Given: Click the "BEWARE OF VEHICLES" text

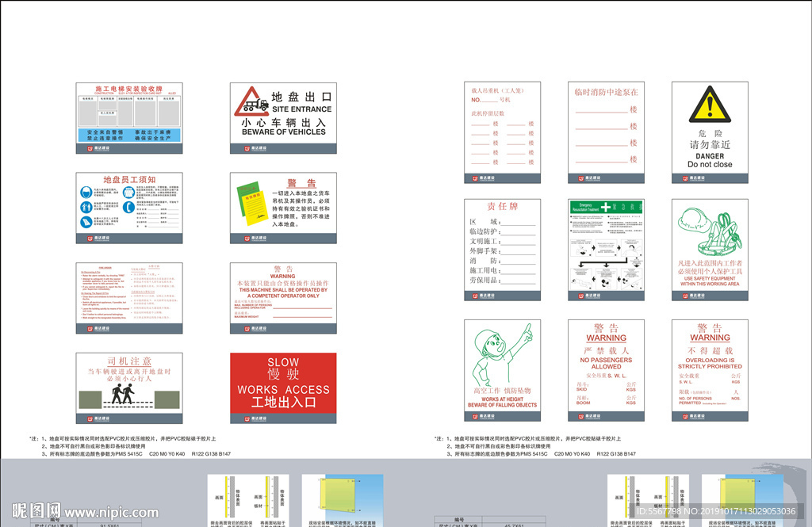Looking at the screenshot, I should click(284, 132).
